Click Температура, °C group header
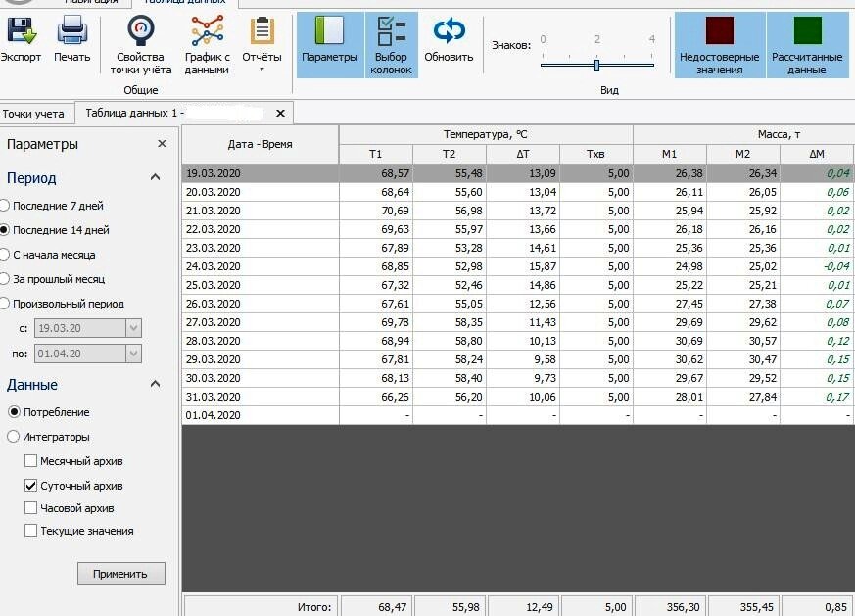Viewport: 855px width, 616px height. 486,134
